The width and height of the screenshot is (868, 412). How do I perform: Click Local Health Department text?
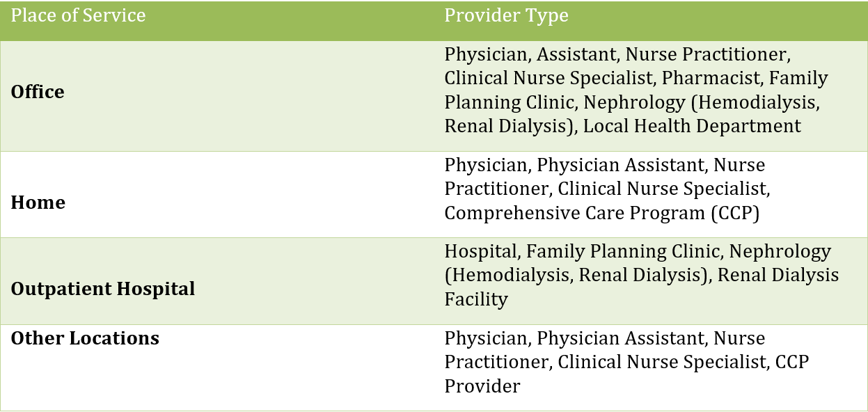point(692,127)
